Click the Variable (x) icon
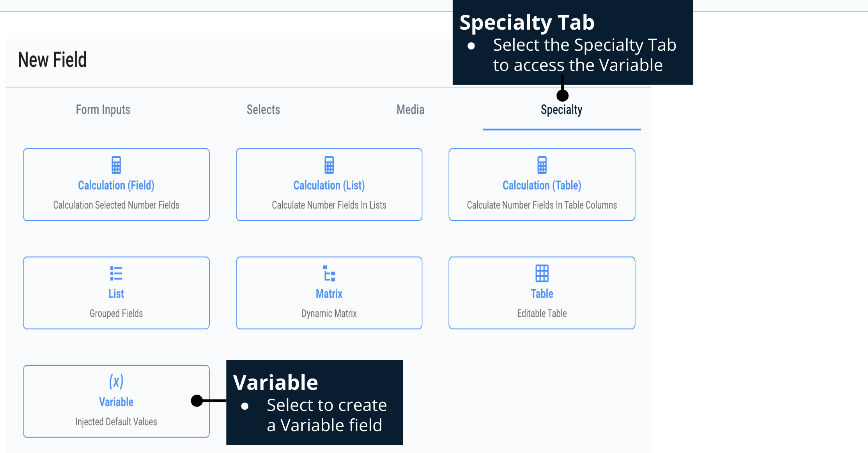This screenshot has width=868, height=453. pos(116,381)
